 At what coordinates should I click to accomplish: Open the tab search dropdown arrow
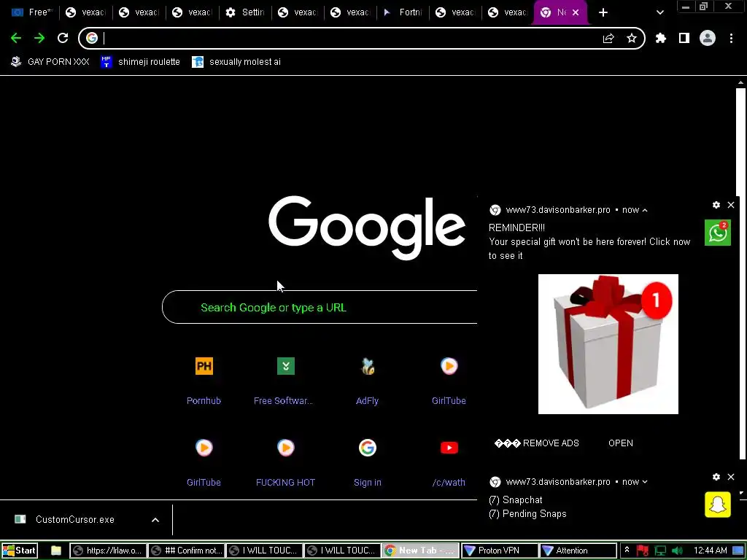tap(659, 13)
